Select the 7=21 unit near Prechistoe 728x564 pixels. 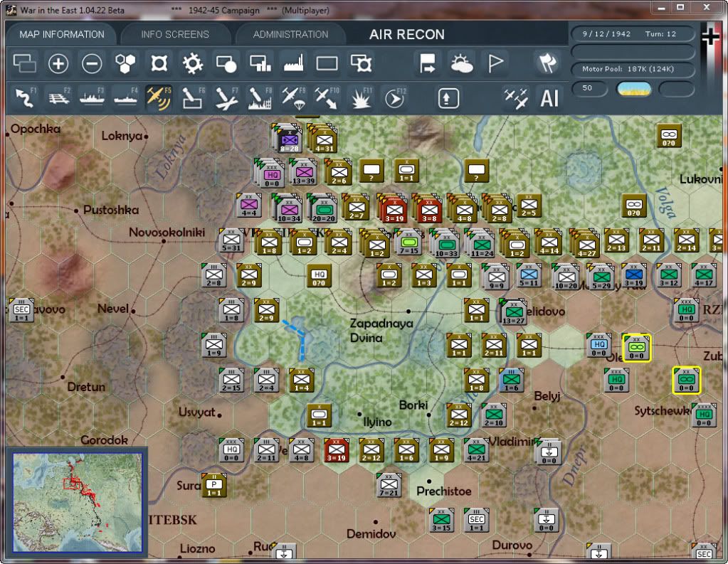click(389, 486)
